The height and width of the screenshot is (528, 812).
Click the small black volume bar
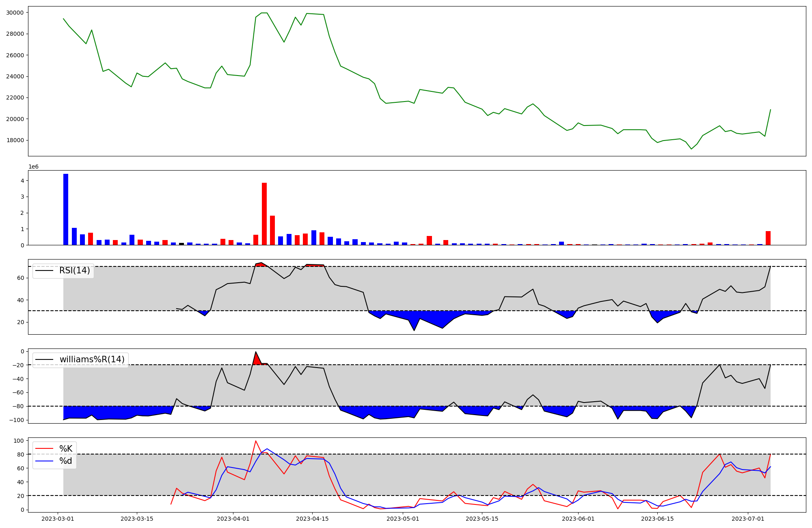[181, 244]
